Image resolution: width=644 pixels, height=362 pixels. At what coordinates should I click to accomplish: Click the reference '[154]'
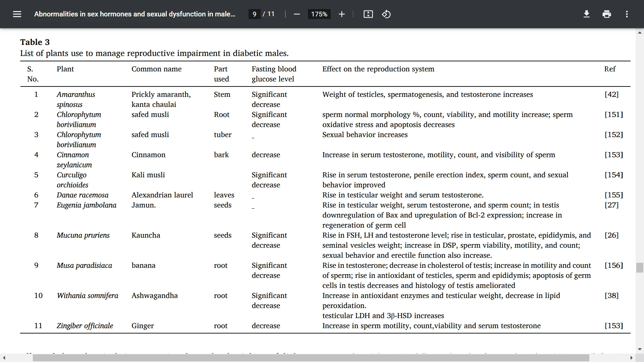(x=614, y=175)
